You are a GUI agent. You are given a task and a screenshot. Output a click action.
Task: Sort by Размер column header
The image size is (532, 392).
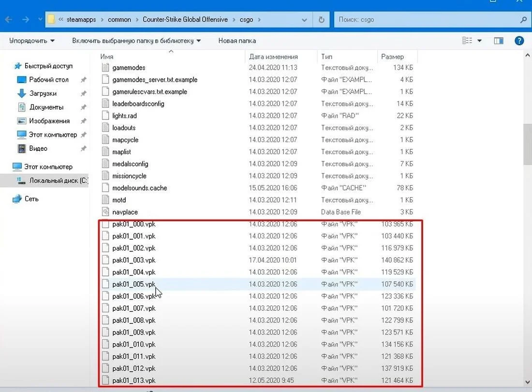pyautogui.click(x=392, y=57)
